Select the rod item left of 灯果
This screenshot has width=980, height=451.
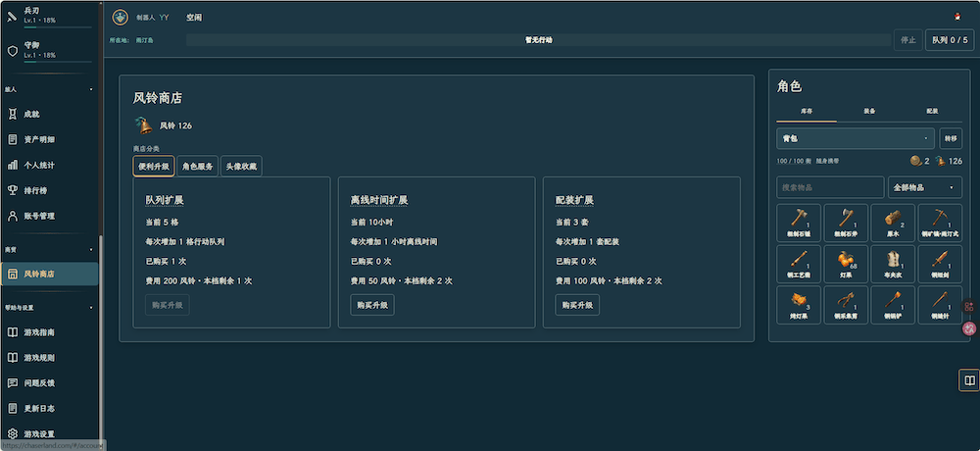point(799,264)
